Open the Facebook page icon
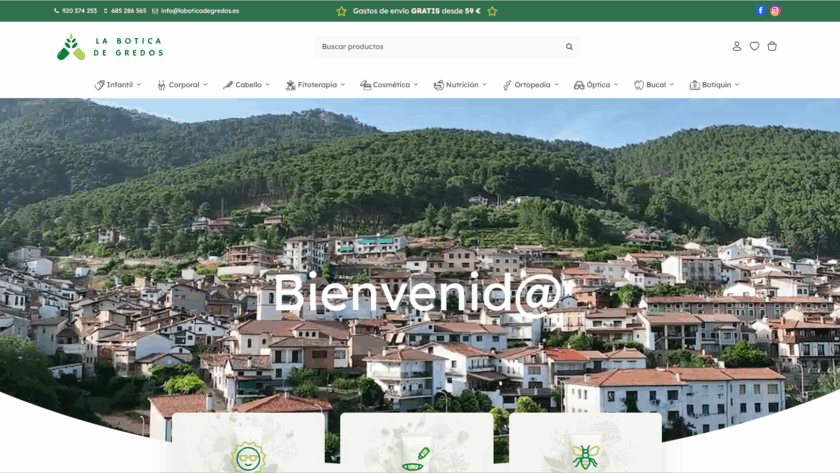Viewport: 840px width, 473px height. [760, 10]
